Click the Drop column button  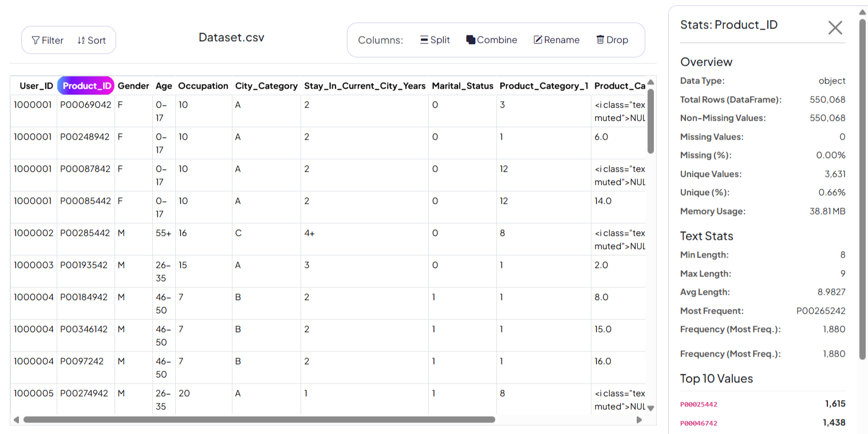pyautogui.click(x=612, y=40)
